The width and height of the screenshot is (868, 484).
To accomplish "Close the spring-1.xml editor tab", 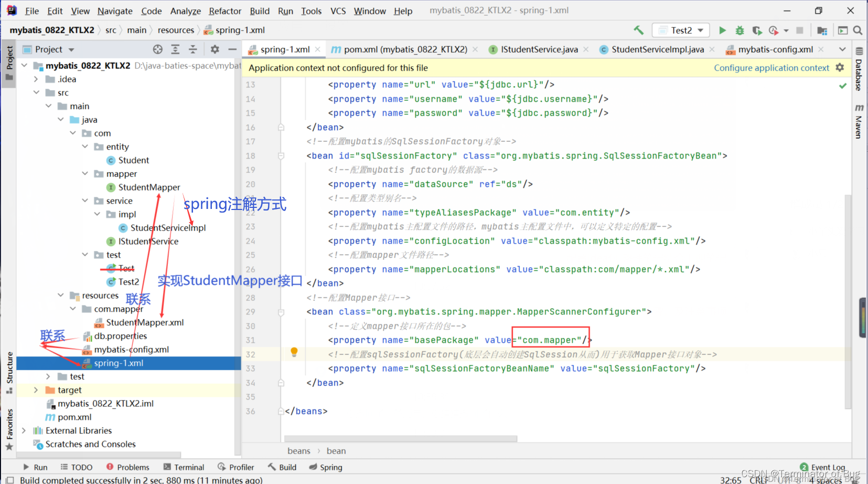I will pyautogui.click(x=317, y=49).
